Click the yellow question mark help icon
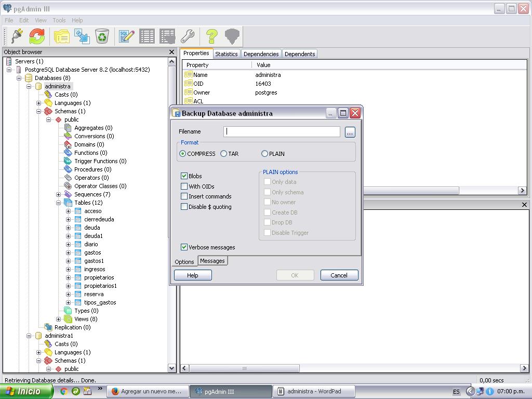 pos(212,36)
